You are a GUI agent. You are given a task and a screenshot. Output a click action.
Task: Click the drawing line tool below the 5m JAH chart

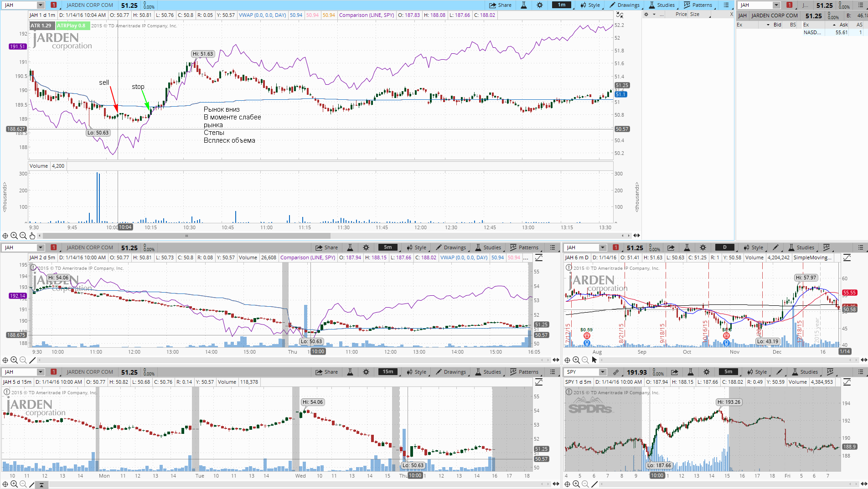tap(32, 360)
